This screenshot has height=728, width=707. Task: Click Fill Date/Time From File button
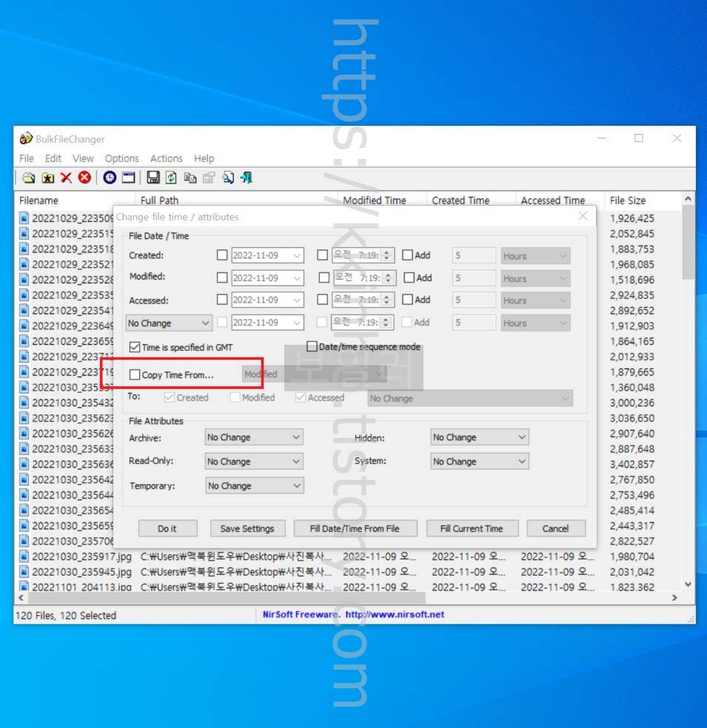click(x=355, y=528)
